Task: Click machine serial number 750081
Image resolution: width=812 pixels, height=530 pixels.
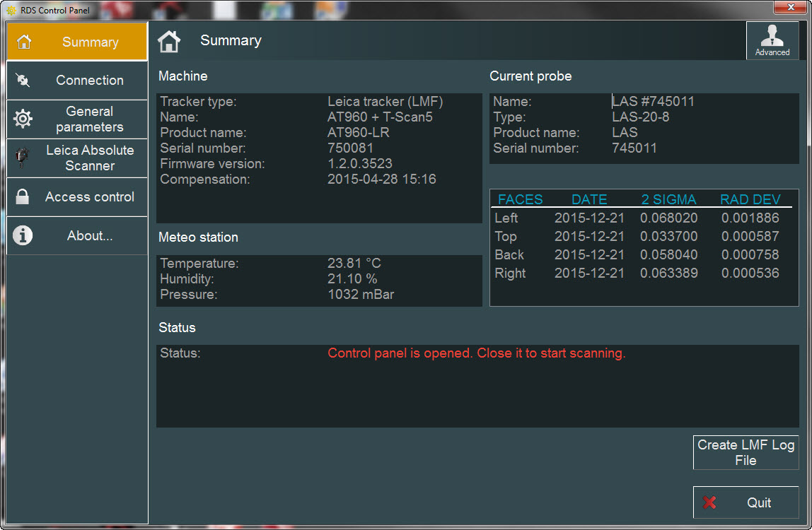Action: (x=350, y=148)
